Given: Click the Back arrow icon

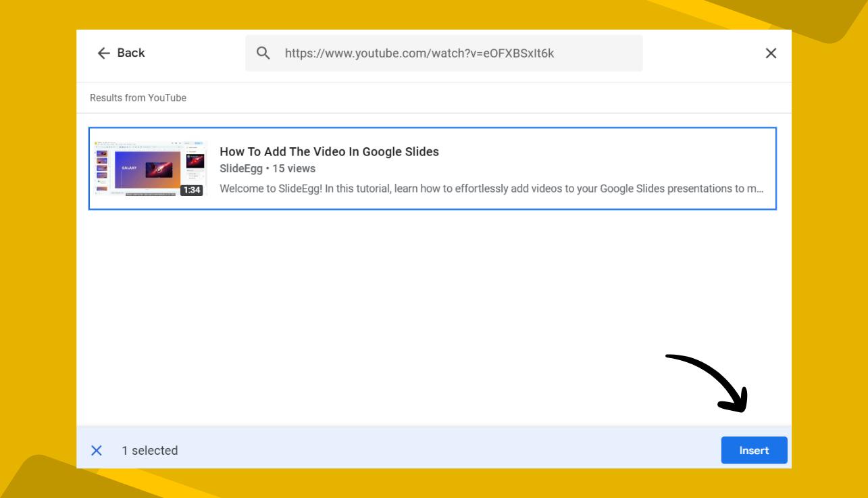Looking at the screenshot, I should click(x=102, y=53).
